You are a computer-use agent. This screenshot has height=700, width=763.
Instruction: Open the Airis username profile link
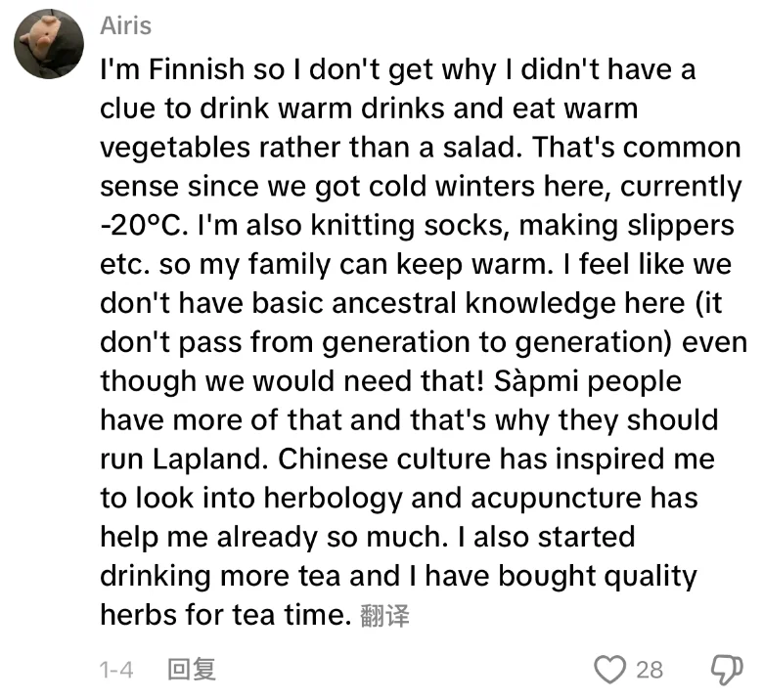126,24
